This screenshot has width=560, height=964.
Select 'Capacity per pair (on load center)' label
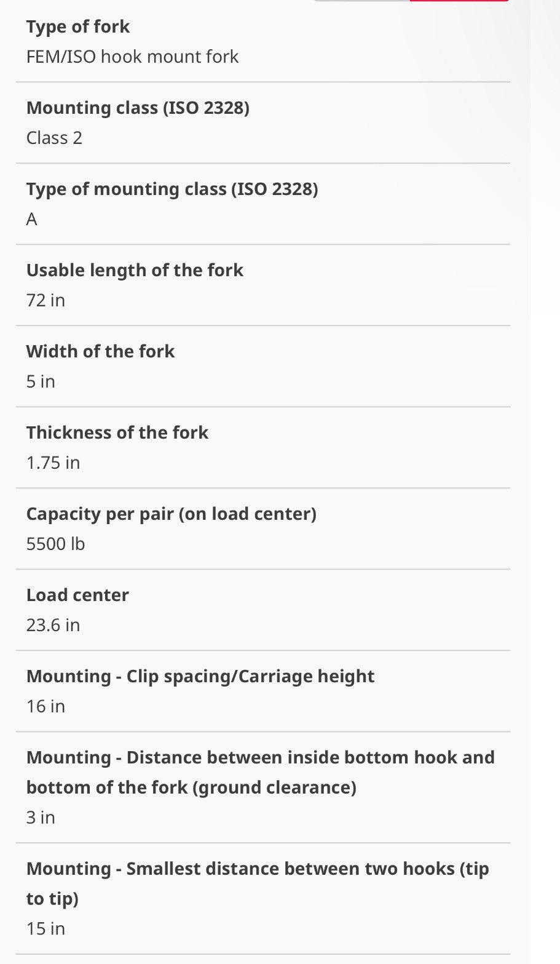tap(172, 514)
